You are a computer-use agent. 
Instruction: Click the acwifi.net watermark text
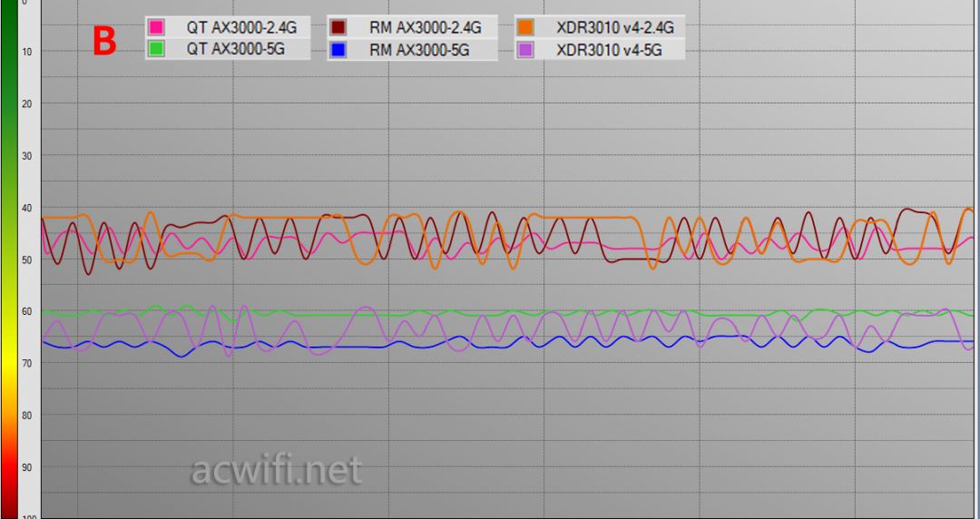point(276,471)
